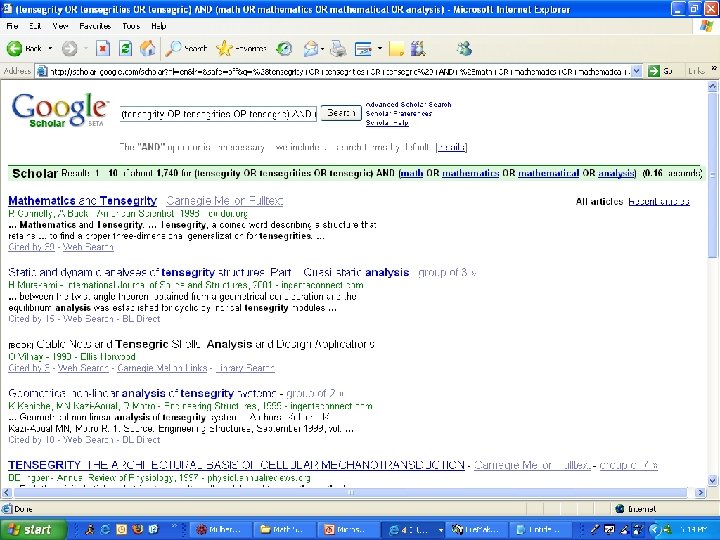Open 'TENSEGRITY: THE ARCHITECTURAL BASIS' result
Screen dimensions: 720x540
point(236,465)
